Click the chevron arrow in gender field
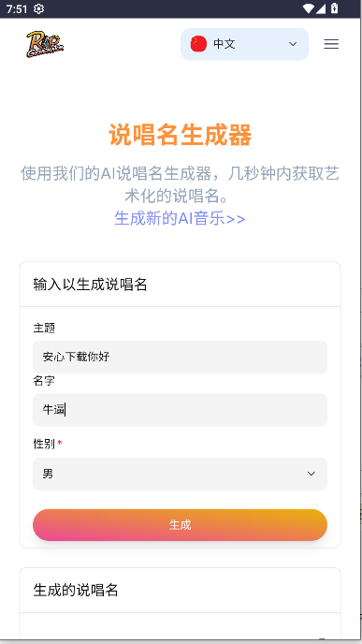 pyautogui.click(x=311, y=474)
